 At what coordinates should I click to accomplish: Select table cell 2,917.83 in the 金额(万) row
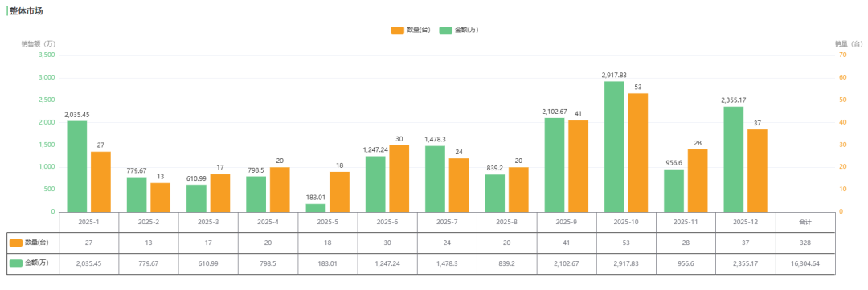pos(627,264)
